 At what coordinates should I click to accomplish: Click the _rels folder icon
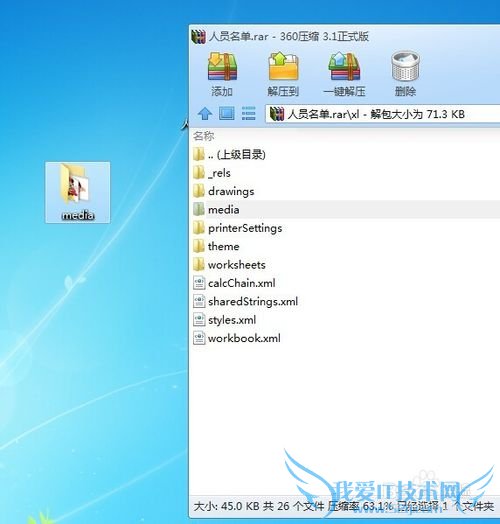(x=199, y=173)
